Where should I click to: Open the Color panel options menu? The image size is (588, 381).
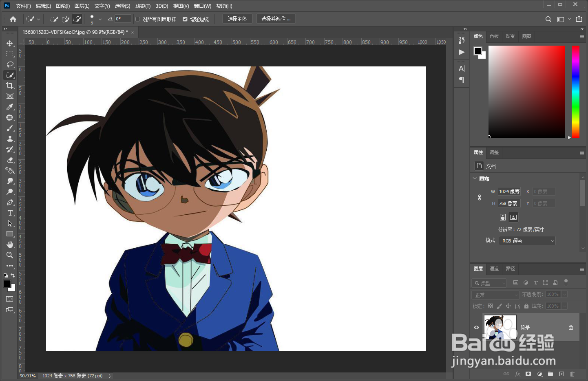coord(582,37)
